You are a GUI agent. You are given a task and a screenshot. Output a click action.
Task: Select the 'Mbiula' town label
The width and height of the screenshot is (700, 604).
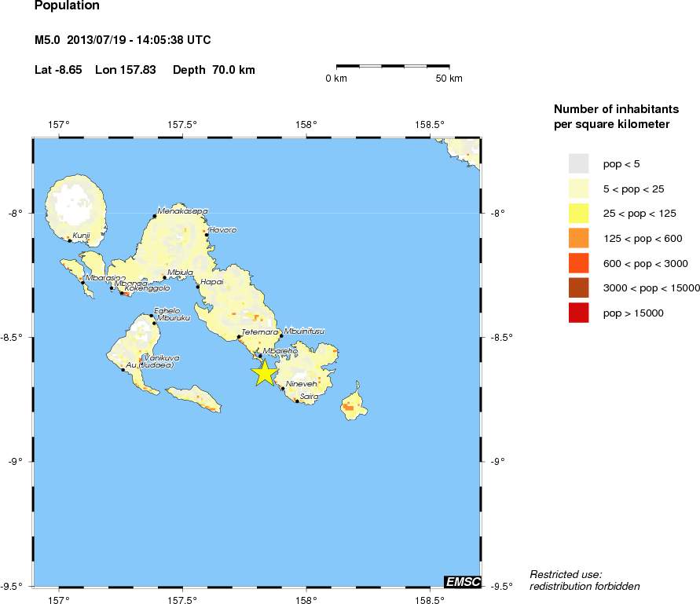coord(181,273)
